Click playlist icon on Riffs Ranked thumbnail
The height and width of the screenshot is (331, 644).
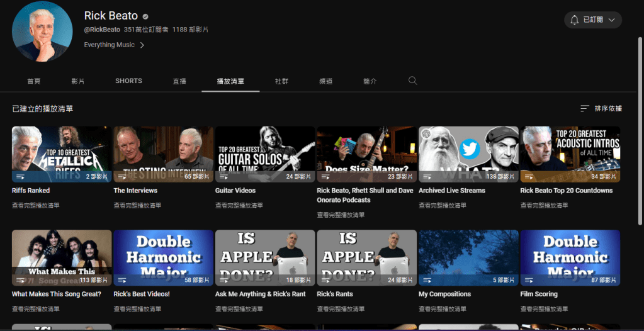click(x=20, y=177)
